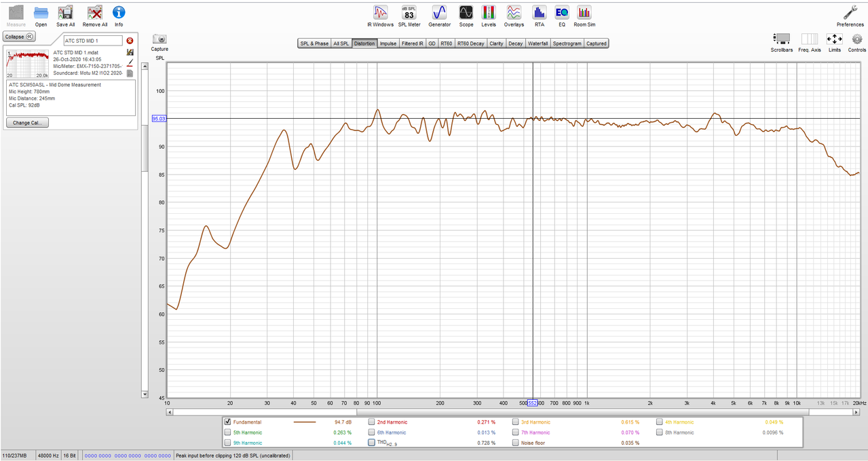Enable the 2nd Harmonic checkbox
The width and height of the screenshot is (868, 461).
[372, 422]
